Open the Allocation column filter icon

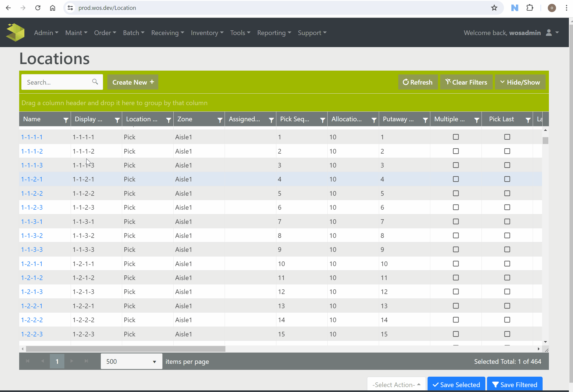[x=374, y=120]
